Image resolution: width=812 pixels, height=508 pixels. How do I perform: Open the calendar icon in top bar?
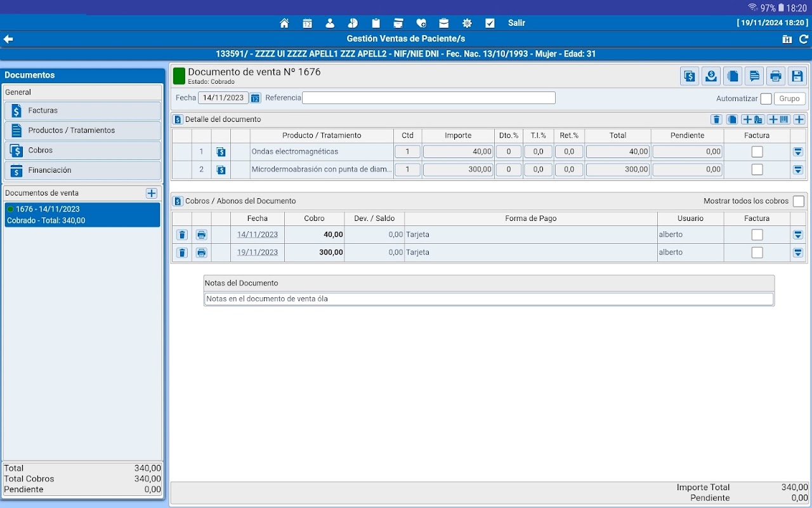[307, 23]
